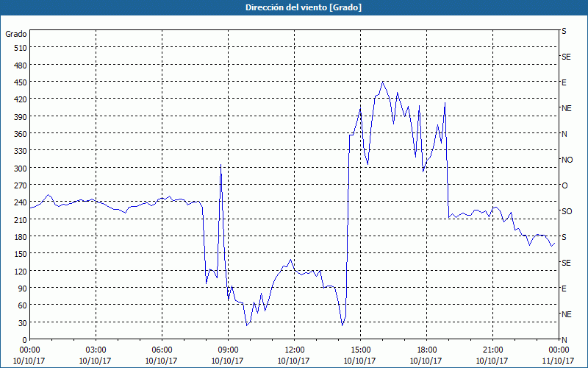Click the 'SO' compass label on the right axis
588x368 pixels.
click(567, 211)
